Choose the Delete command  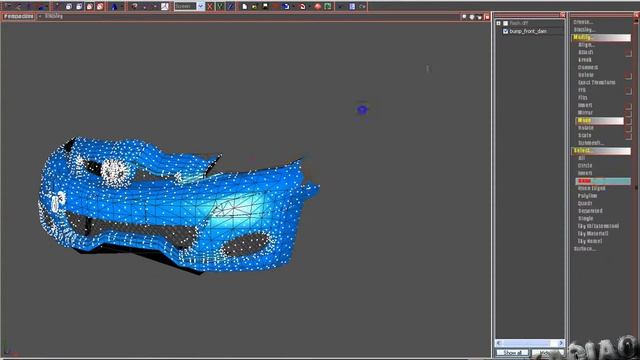[586, 75]
